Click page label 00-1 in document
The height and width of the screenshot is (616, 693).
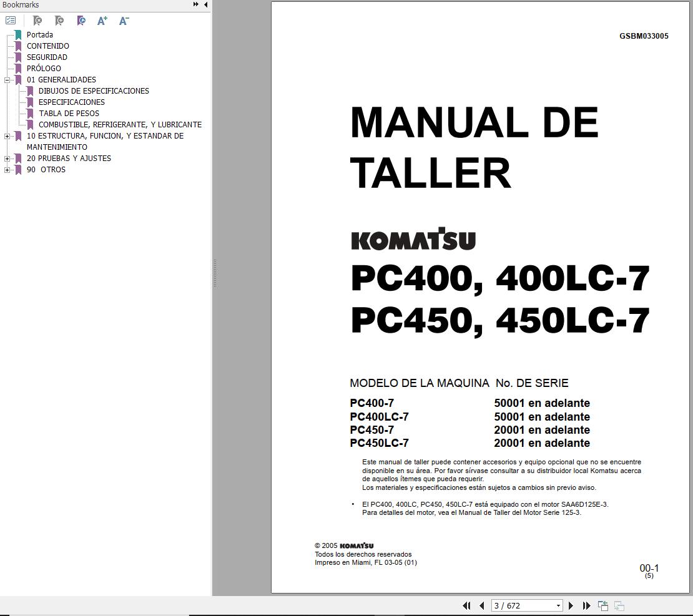[649, 569]
